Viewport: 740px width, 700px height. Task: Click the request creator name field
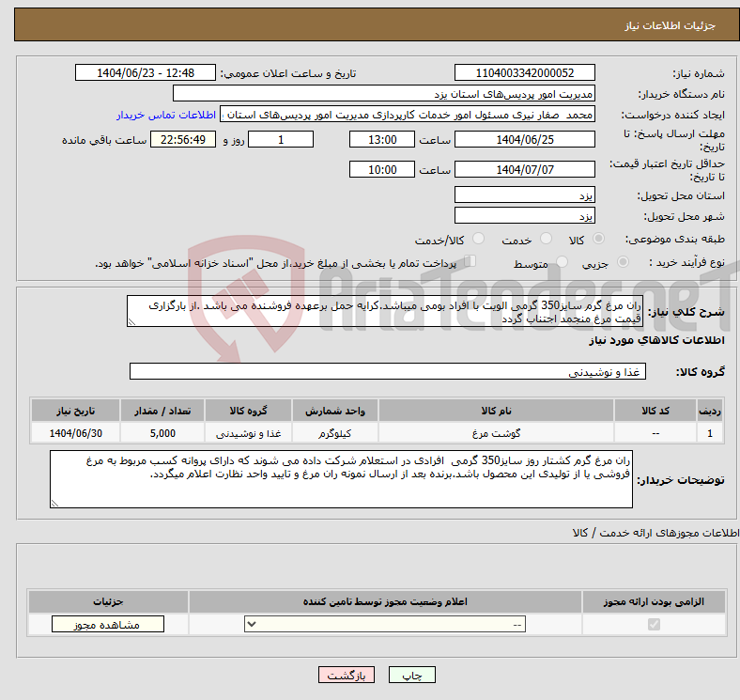[408, 115]
